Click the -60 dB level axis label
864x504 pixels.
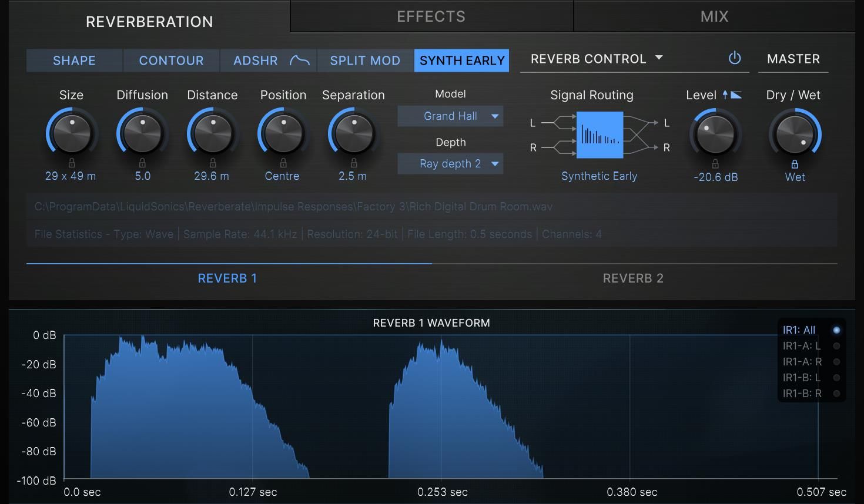(x=39, y=422)
